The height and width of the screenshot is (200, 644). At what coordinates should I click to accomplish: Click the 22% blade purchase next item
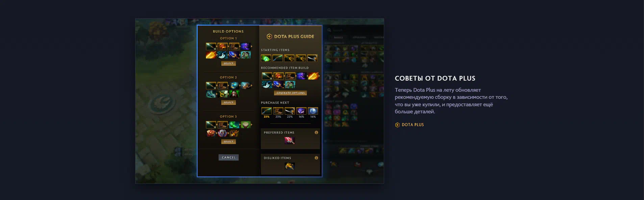pyautogui.click(x=290, y=111)
